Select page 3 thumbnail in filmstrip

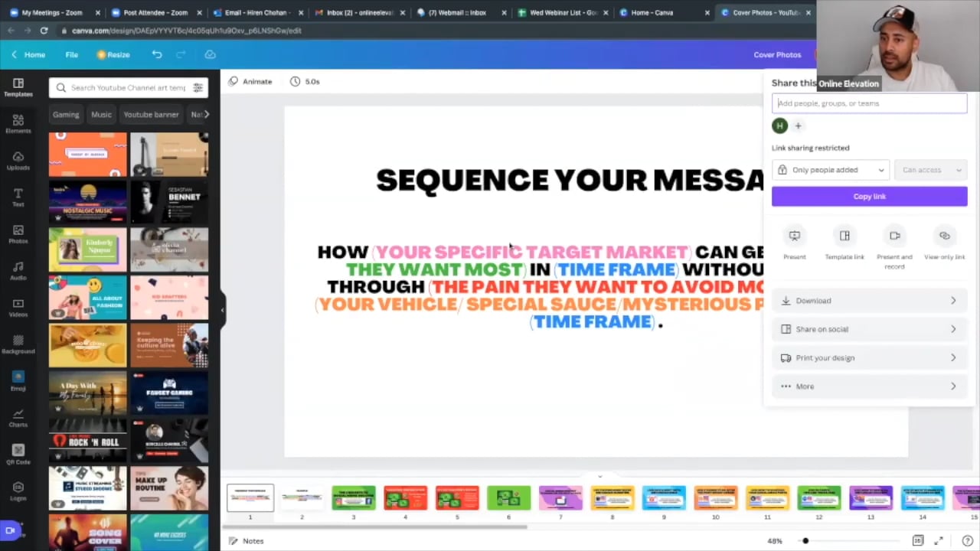coord(354,498)
